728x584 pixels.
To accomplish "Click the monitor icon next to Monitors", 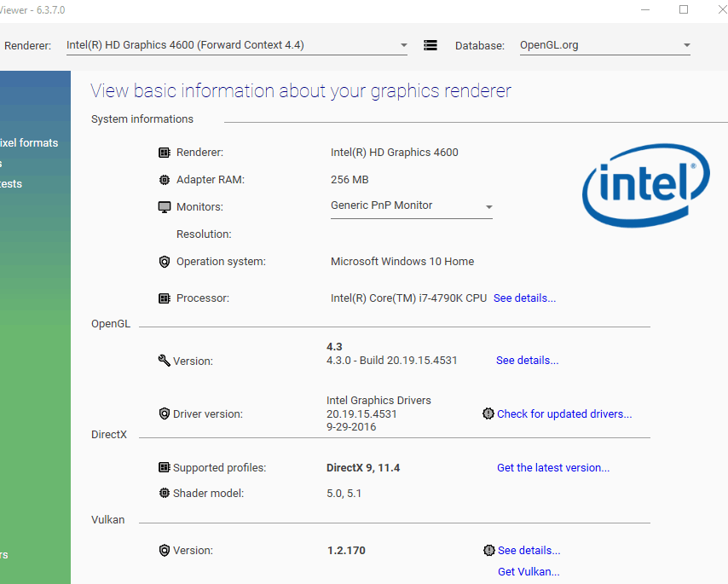I will point(165,207).
